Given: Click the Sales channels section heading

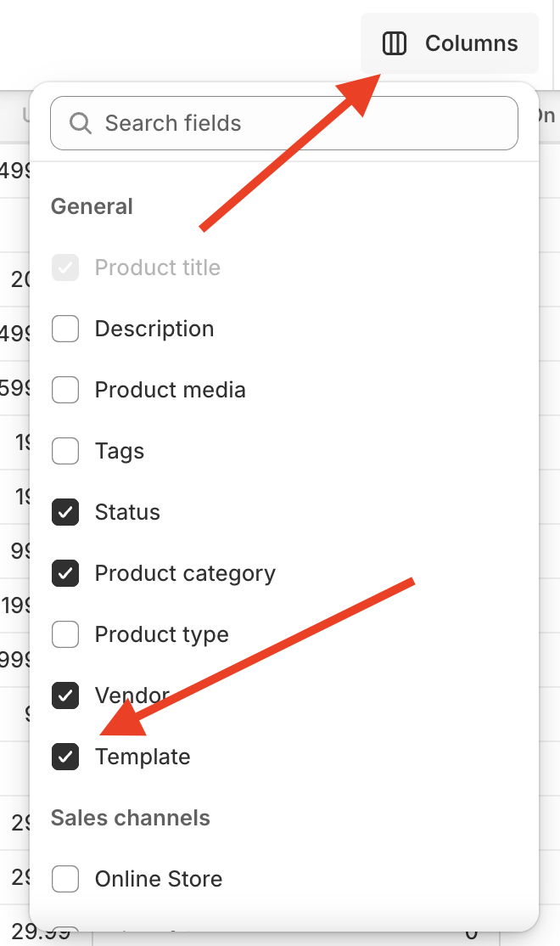Looking at the screenshot, I should point(131,818).
